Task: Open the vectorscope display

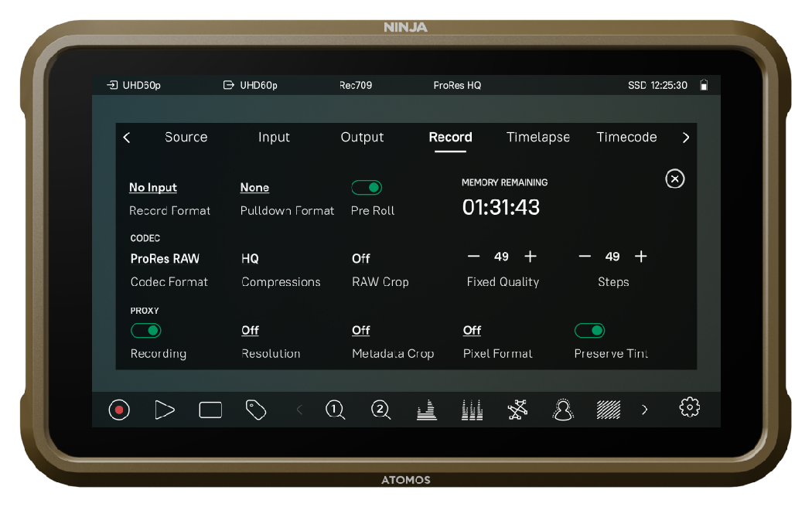Action: coord(517,410)
